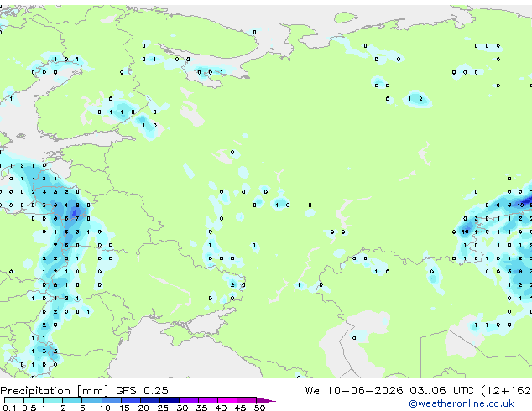Viewport: 532px width, 411px height.
Task: Click the 35 to 40 mm magenta swatch
Action: 208,400
